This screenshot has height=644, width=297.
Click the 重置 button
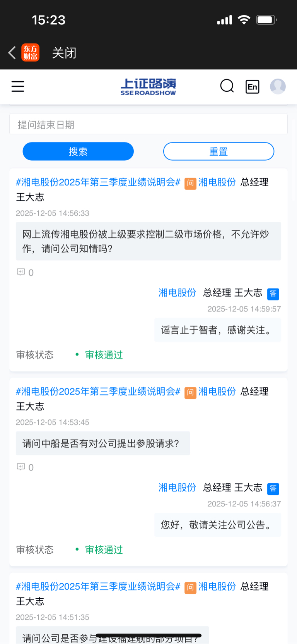point(218,151)
